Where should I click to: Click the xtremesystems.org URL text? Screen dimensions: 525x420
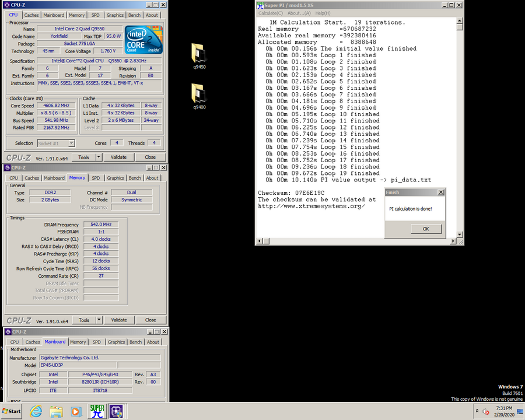click(311, 206)
